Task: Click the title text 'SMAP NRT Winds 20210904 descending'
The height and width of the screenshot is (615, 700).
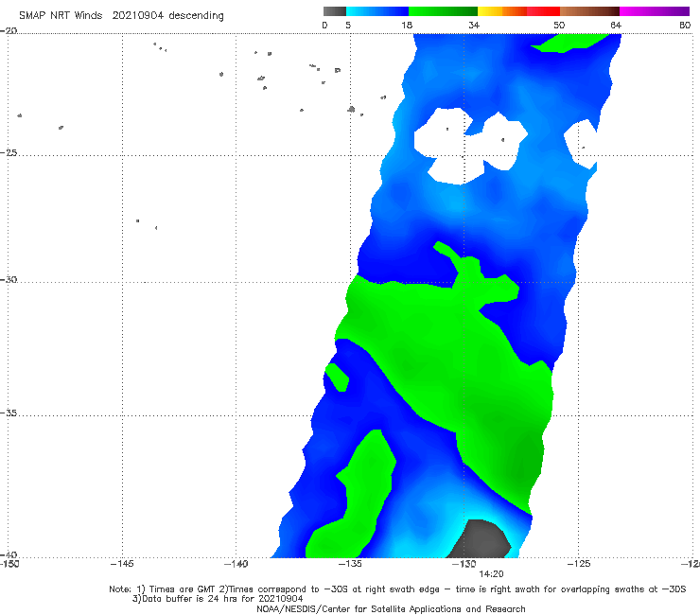Action: [x=121, y=16]
